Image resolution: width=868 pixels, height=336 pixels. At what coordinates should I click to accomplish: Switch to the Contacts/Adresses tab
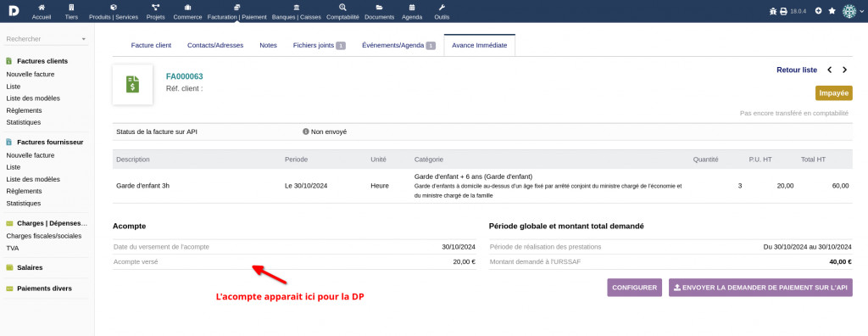(x=215, y=46)
